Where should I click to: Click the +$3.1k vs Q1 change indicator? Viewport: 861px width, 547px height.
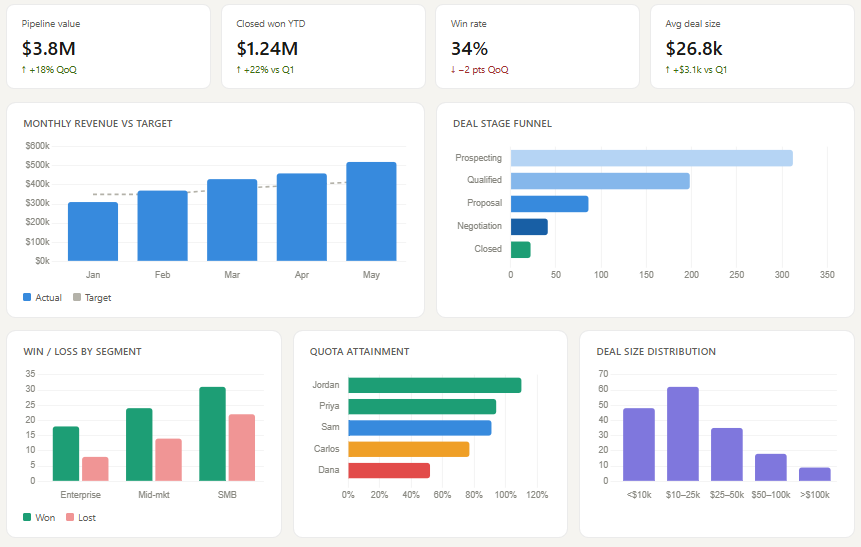click(696, 70)
